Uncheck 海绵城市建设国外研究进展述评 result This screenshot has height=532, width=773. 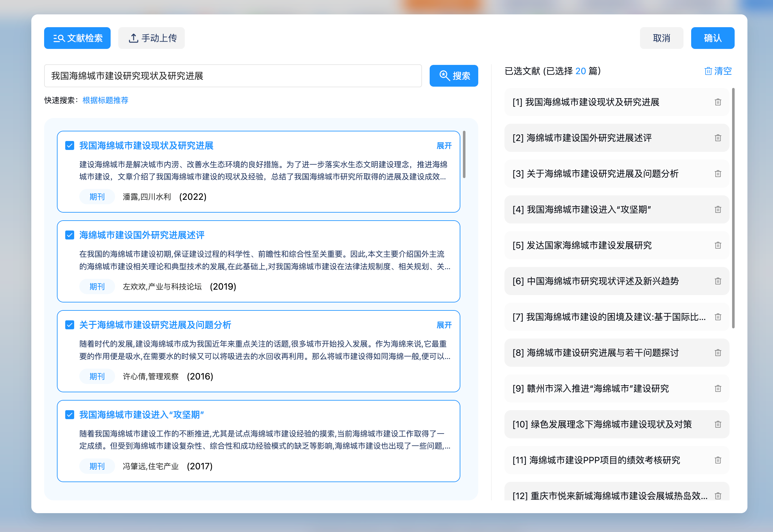[70, 235]
